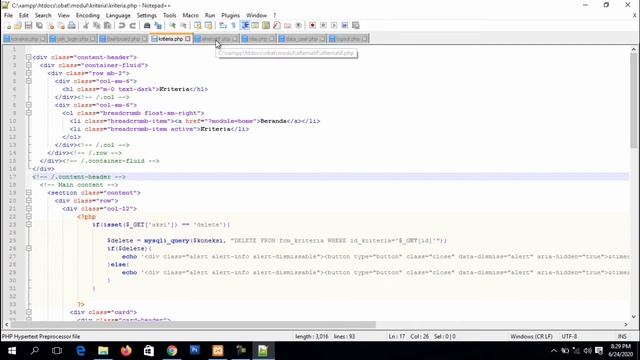
Task: Close the kriteria.php tab with its X
Action: 188,39
